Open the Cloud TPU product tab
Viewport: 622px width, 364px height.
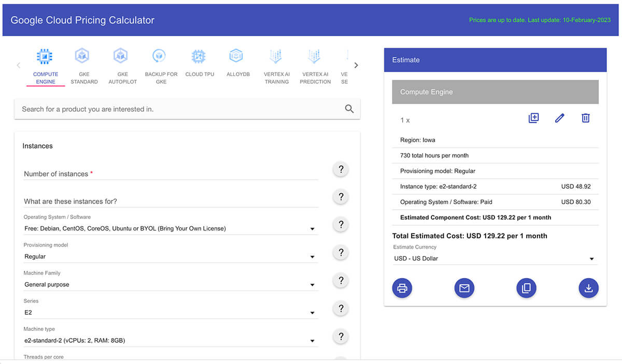click(200, 63)
